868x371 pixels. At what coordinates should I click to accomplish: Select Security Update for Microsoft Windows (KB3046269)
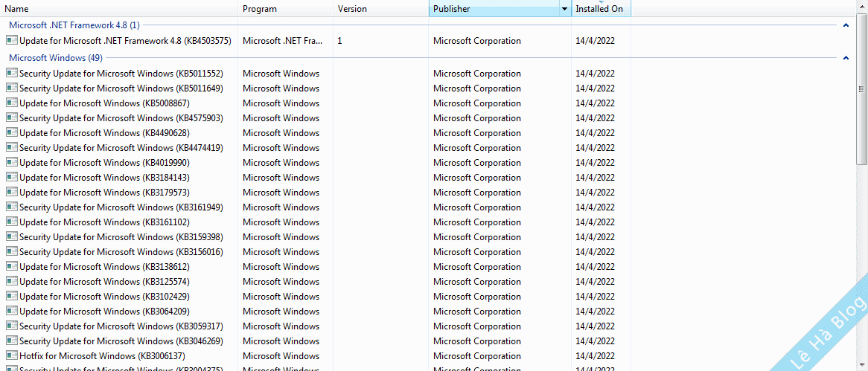click(121, 341)
